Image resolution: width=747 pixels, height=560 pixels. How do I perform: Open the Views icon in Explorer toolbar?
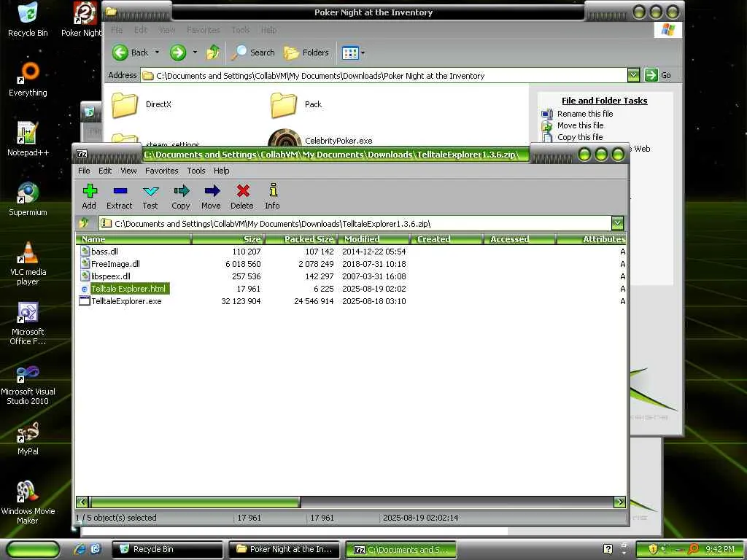(350, 52)
